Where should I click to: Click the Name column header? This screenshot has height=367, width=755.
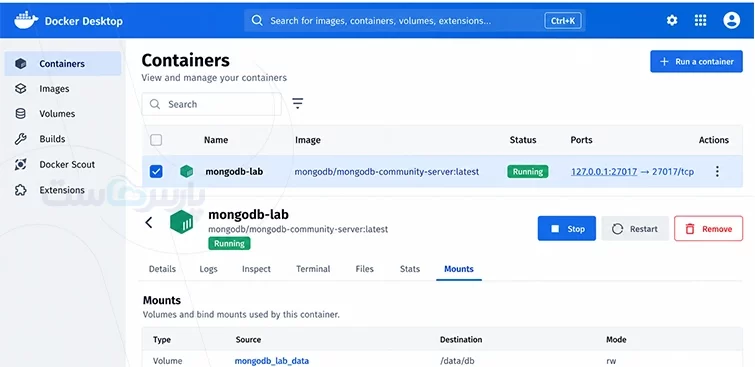pos(216,140)
